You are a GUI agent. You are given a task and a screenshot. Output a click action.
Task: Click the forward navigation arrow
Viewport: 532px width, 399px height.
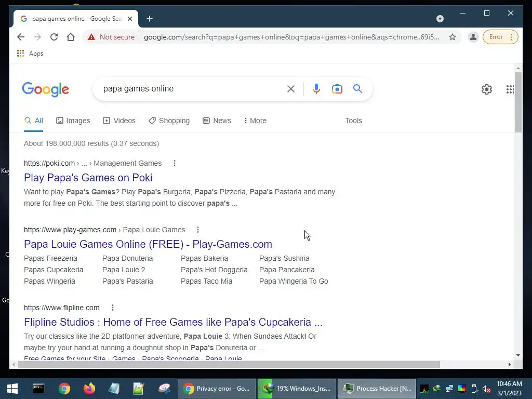(x=37, y=37)
